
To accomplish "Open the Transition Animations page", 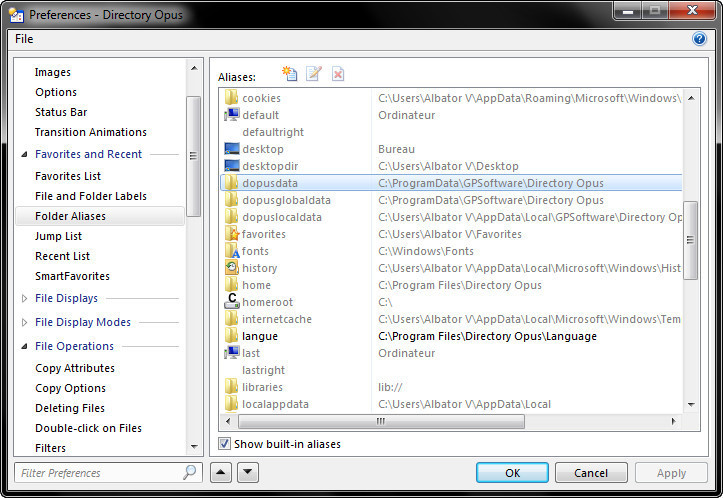I will (91, 132).
